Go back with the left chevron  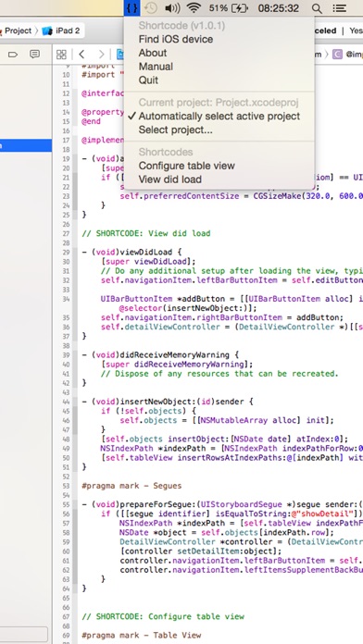tap(81, 55)
